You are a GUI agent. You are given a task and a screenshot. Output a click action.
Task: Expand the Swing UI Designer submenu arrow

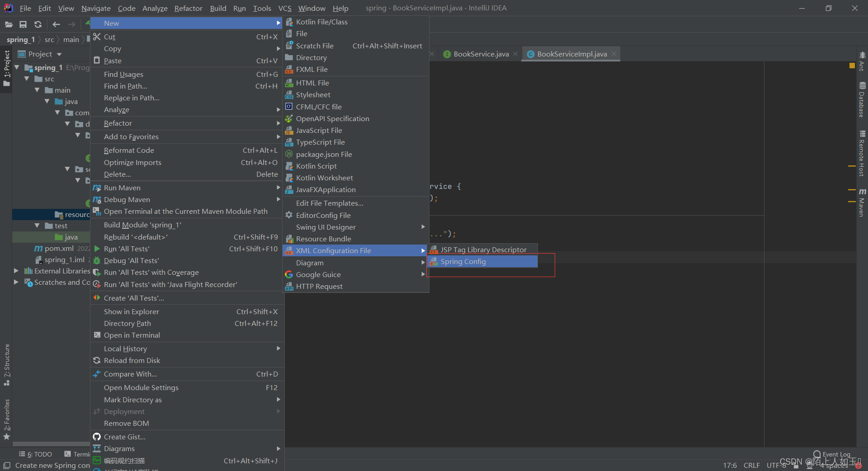tap(423, 227)
